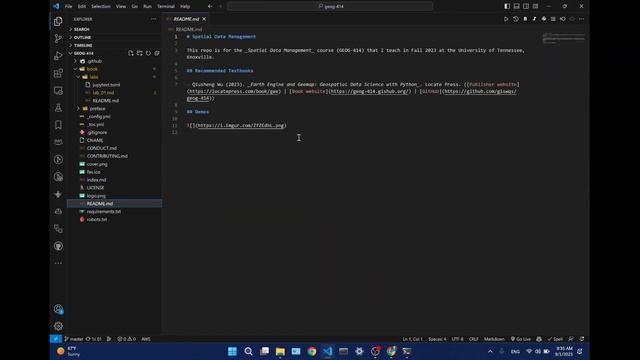Open File Explorer from taskbar
Viewport: 640px width, 360px height.
click(x=280, y=351)
